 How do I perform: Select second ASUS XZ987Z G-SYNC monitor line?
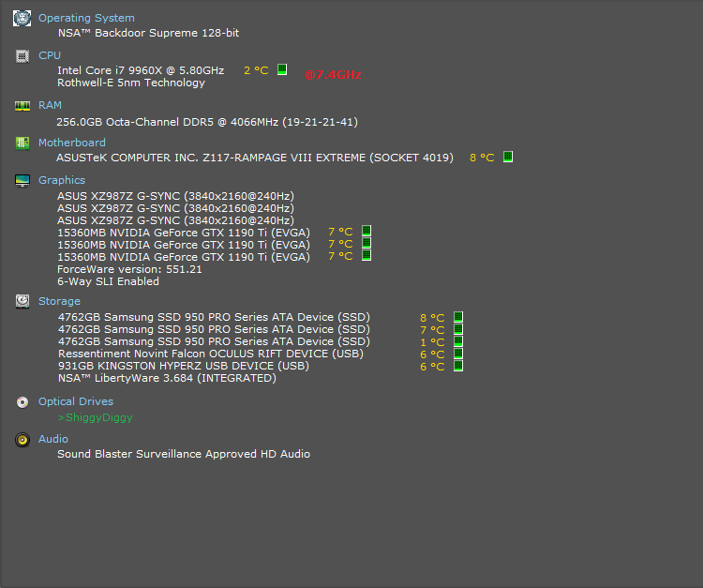[175, 208]
